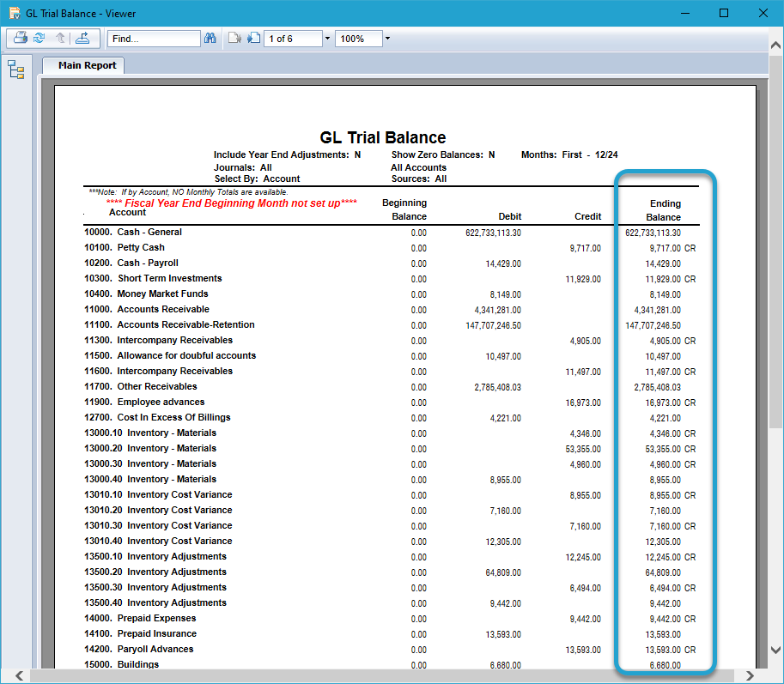Viewport: 784px width, 684px height.
Task: Click the horizontal scrollbar right arrow
Action: 750,676
